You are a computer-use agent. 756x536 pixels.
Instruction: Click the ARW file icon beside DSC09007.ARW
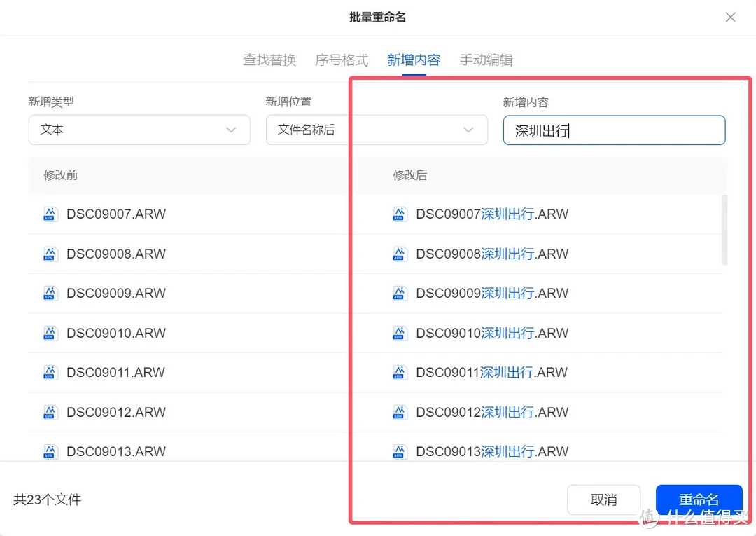click(x=50, y=214)
